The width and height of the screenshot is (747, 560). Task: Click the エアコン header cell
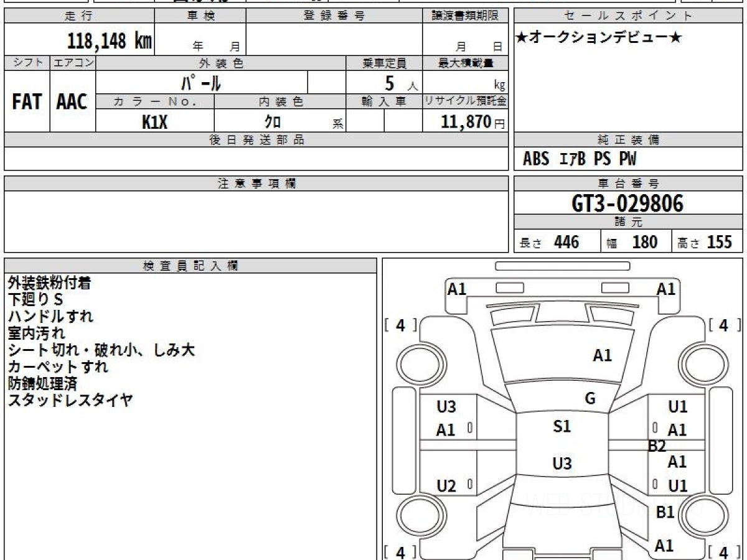[x=73, y=63]
